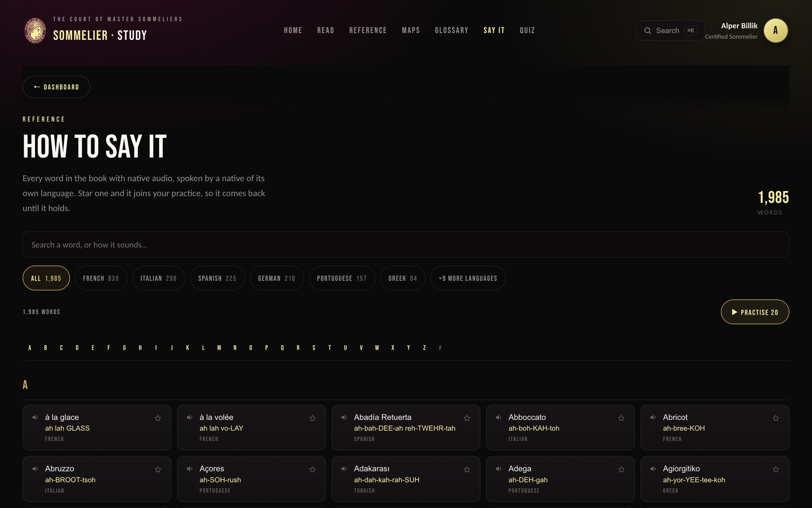
Task: Click pronunciation 'ah-BROOT-tsoh'
Action: pos(70,480)
